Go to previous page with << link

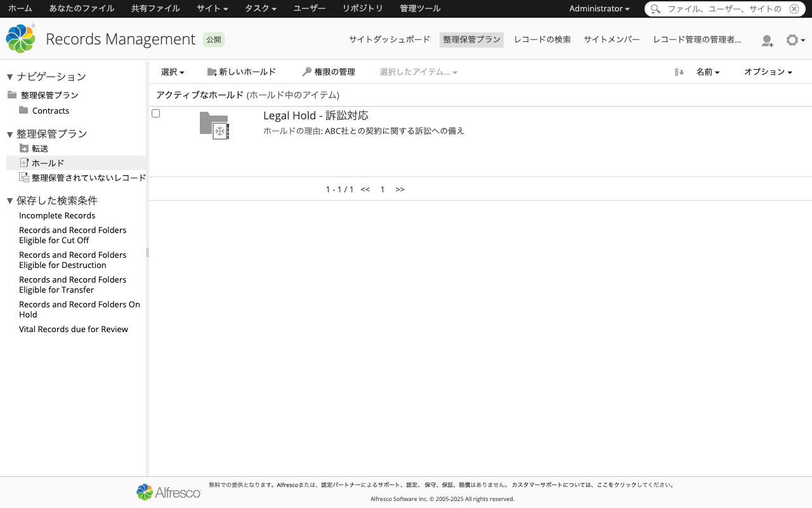pos(365,189)
